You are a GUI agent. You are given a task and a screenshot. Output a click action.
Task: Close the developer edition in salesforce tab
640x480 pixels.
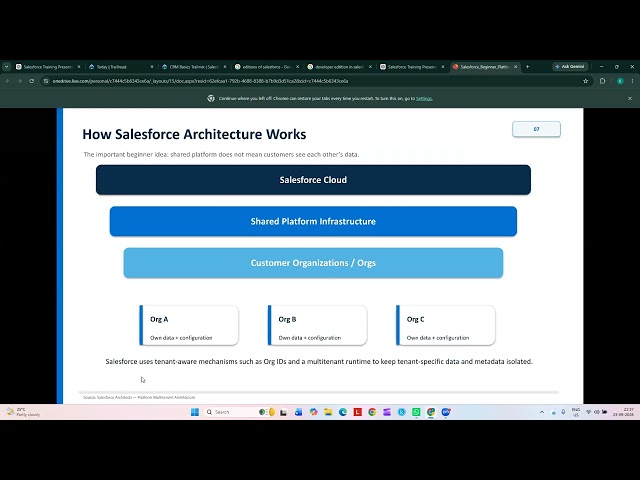(370, 67)
